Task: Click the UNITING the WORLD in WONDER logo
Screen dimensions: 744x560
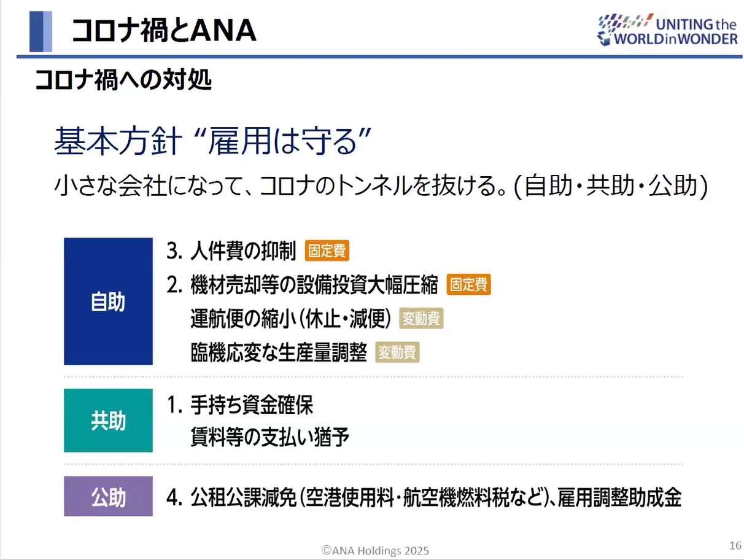Action: point(668,31)
